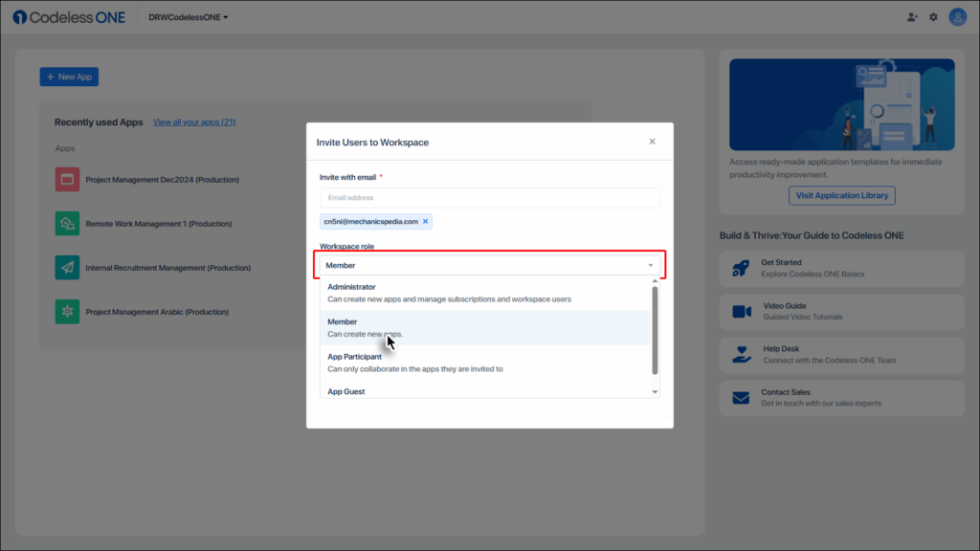Click the Get Started rocket icon
Viewport: 980px width, 551px height.
741,269
